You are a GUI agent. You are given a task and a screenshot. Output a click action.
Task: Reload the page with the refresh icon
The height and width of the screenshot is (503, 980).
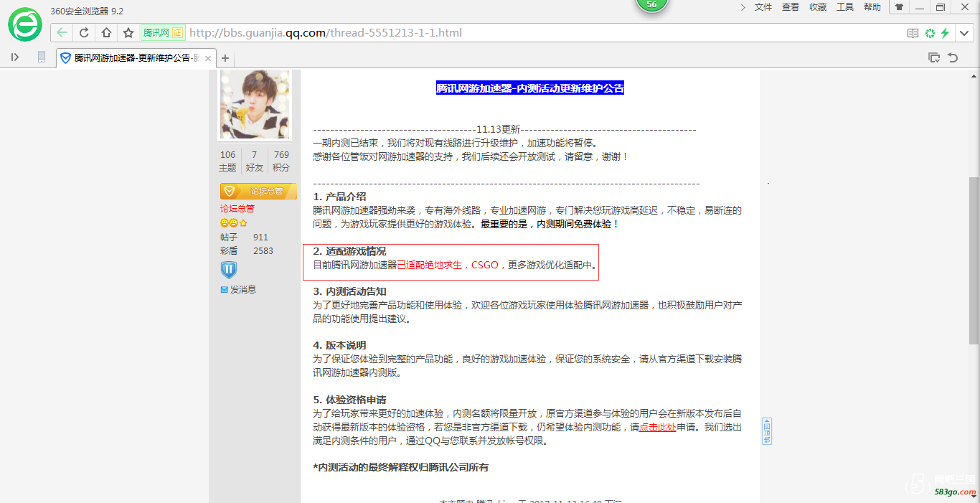(84, 33)
